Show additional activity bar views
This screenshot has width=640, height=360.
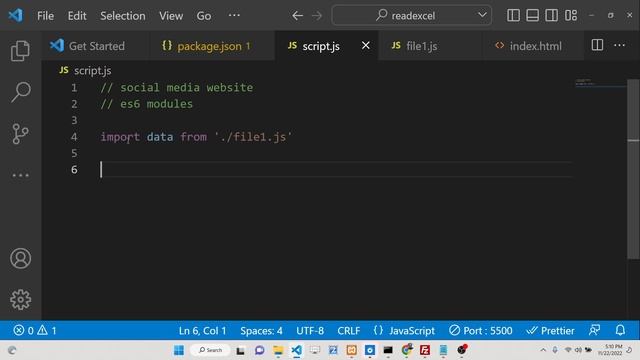[20, 176]
